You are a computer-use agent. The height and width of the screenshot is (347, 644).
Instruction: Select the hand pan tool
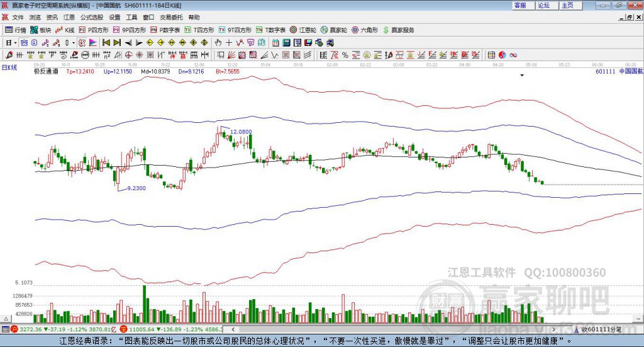click(218, 43)
